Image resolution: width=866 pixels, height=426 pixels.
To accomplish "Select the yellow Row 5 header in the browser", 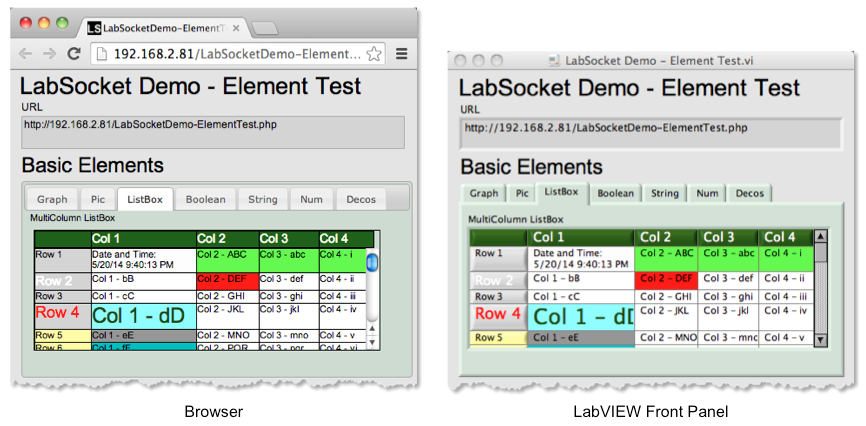I will pyautogui.click(x=62, y=335).
